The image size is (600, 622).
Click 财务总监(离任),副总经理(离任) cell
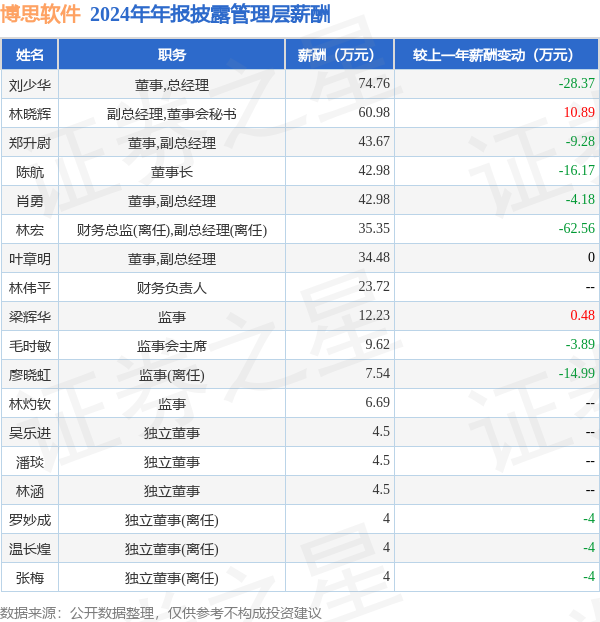pyautogui.click(x=172, y=230)
